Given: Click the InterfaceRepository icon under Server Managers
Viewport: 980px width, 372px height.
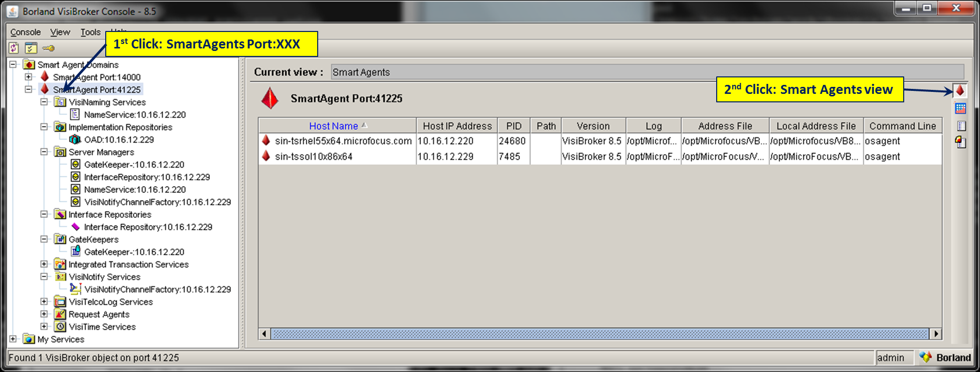Looking at the screenshot, I should click(75, 177).
